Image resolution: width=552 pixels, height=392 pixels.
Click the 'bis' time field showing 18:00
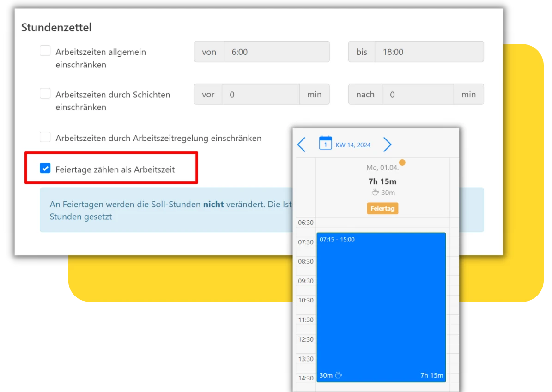429,52
